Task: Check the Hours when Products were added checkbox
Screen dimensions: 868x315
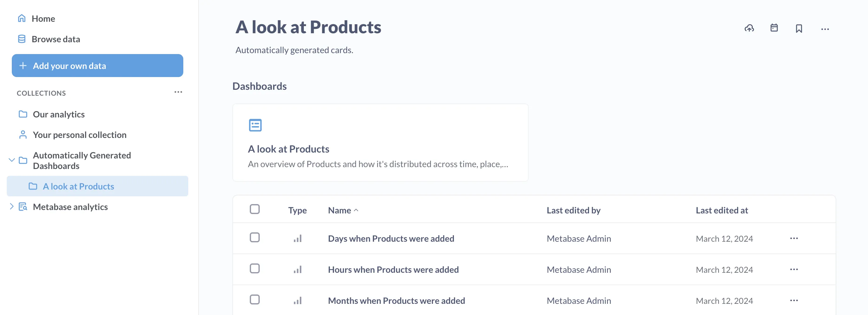Action: pyautogui.click(x=255, y=269)
